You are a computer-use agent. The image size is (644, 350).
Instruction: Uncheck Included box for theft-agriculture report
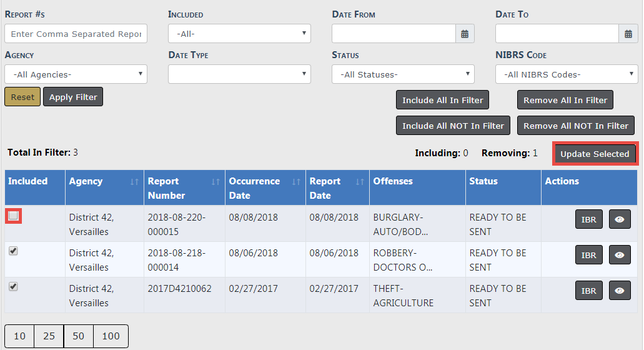point(14,286)
